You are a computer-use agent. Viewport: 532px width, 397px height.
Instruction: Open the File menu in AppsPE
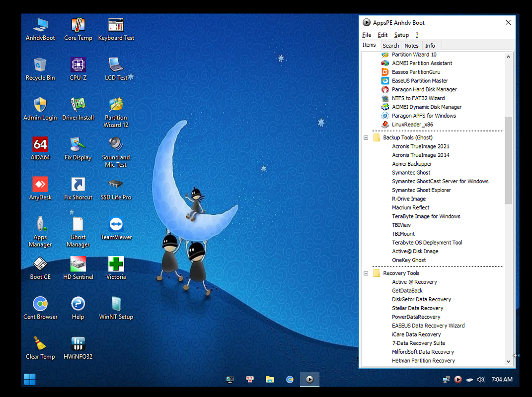[x=367, y=35]
